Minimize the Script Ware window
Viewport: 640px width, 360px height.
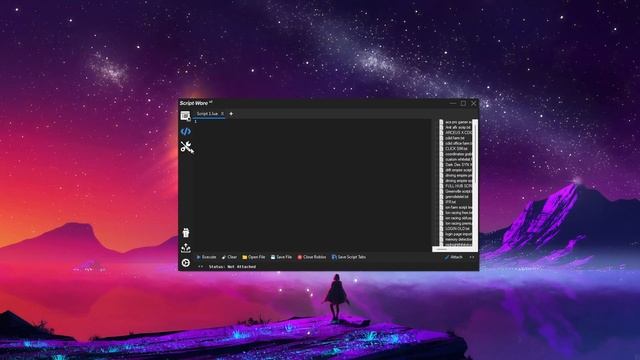tap(453, 103)
